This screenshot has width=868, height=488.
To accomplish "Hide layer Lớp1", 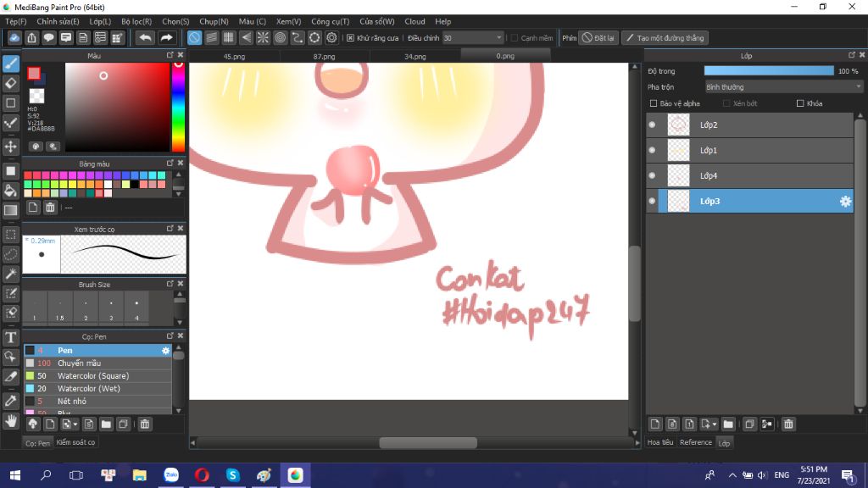I will coord(652,151).
